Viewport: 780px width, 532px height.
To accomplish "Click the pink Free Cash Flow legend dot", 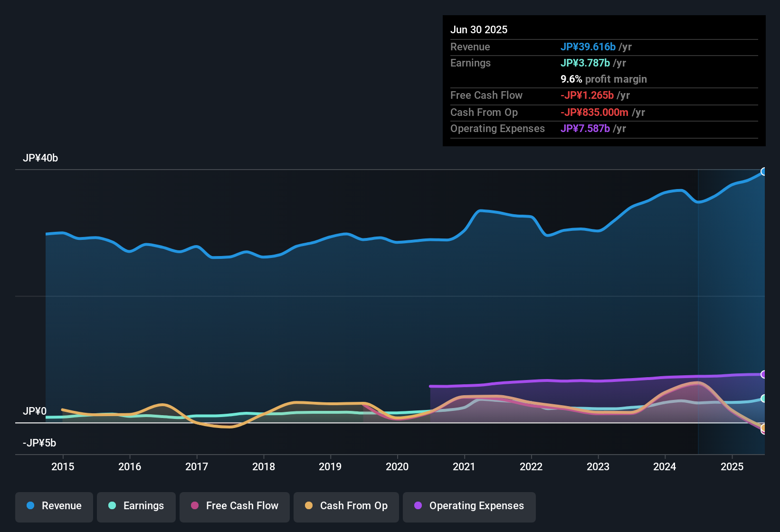I will [194, 506].
